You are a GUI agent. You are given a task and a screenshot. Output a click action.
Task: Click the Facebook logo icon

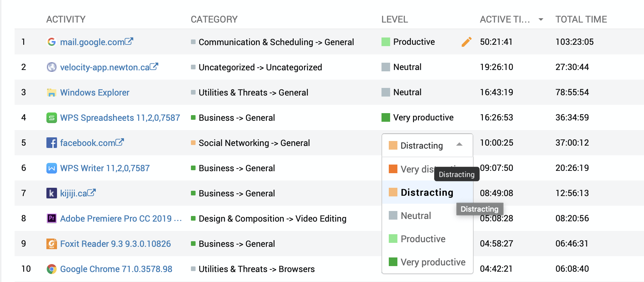51,143
